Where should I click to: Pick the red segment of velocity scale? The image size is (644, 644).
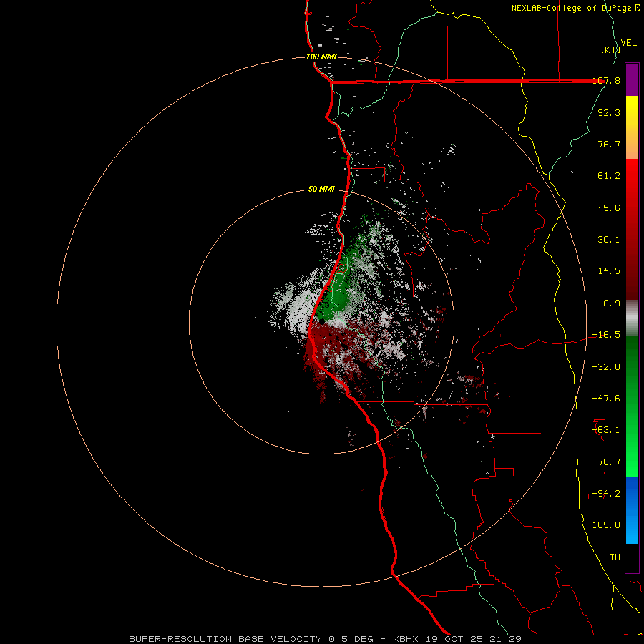click(632, 229)
